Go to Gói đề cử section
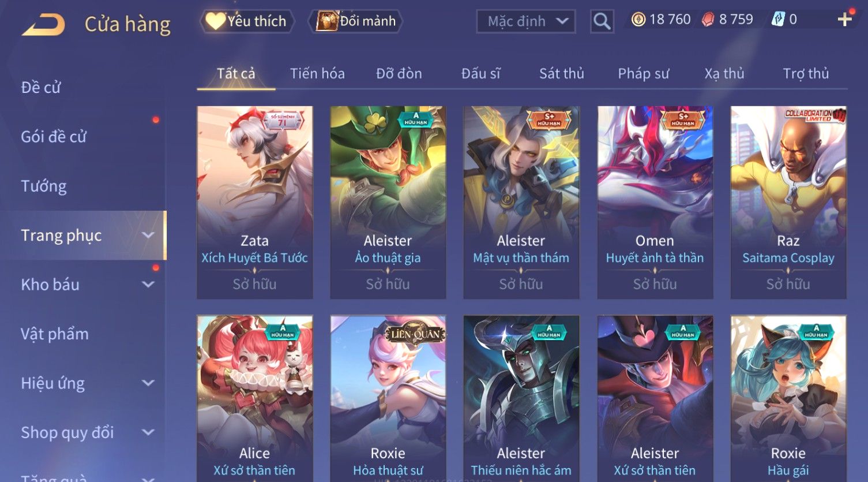868x482 pixels. tap(54, 137)
